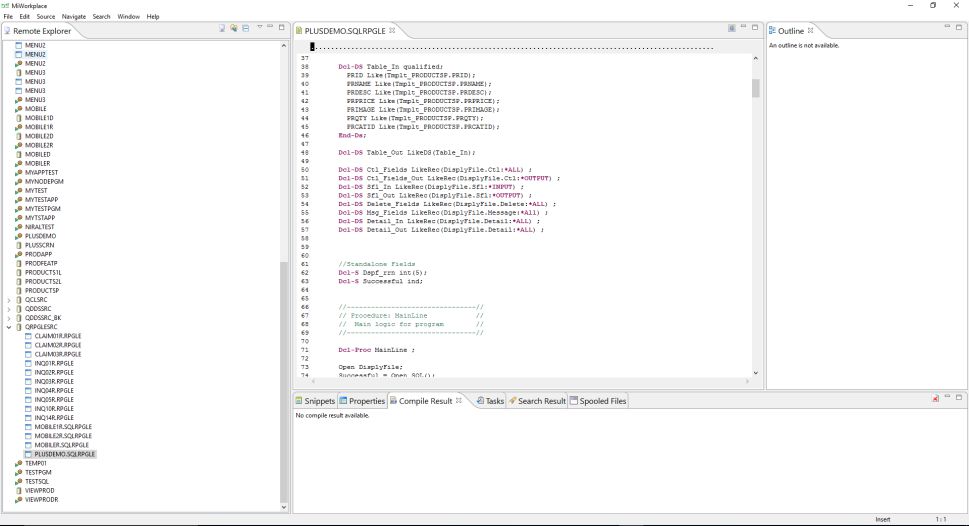Select PLUSDEMO.SQLRPGLE member in tree

[x=64, y=454]
